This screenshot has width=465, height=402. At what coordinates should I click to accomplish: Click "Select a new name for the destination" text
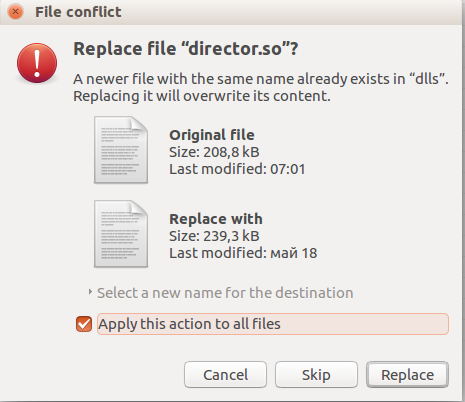tap(225, 293)
